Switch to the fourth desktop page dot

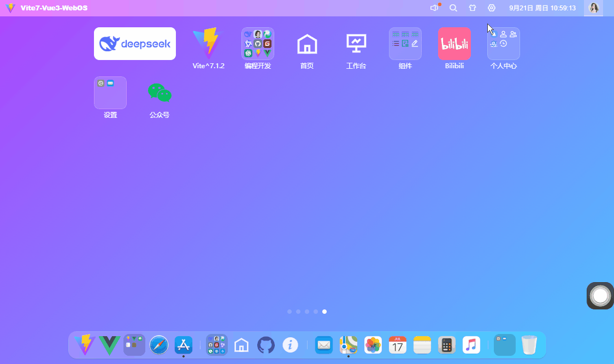[316, 312]
